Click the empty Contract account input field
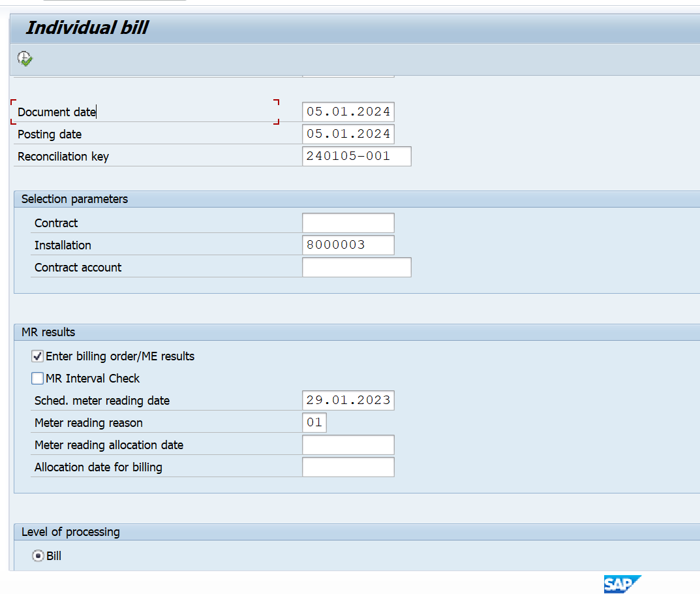Image resolution: width=700 pixels, height=594 pixels. (x=357, y=268)
